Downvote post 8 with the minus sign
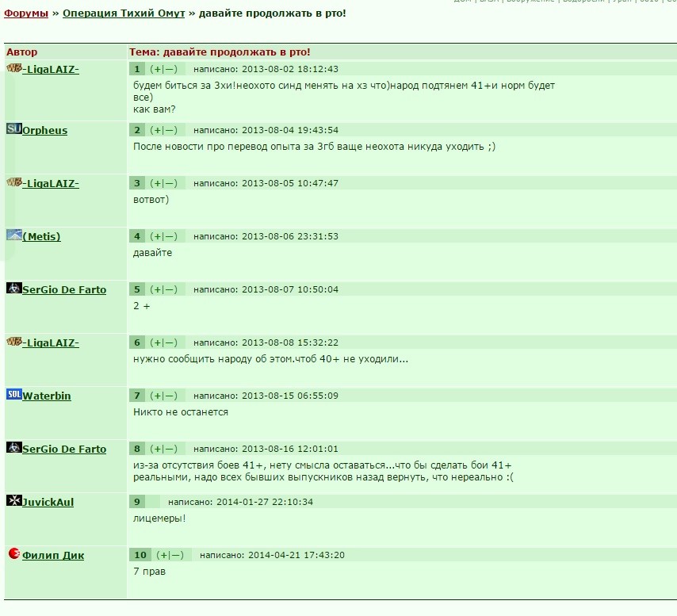 click(170, 449)
